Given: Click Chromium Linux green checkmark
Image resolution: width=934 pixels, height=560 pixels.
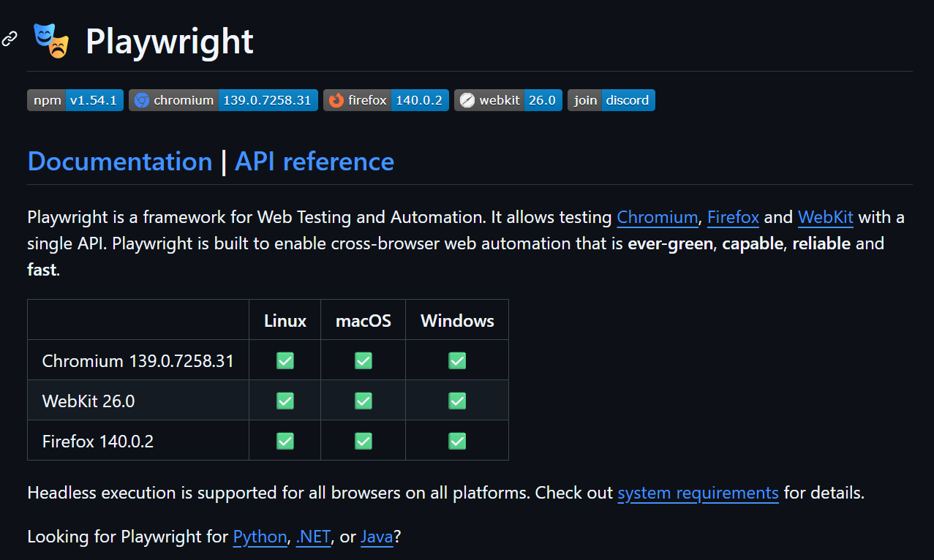Looking at the screenshot, I should tap(285, 360).
